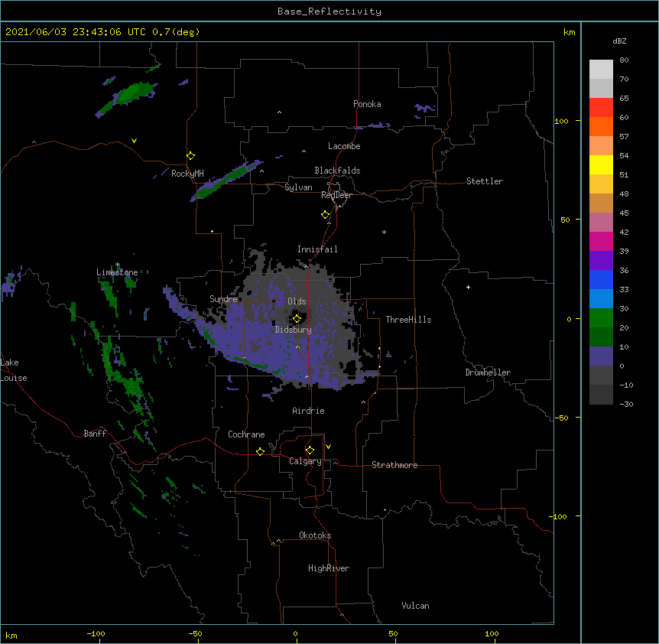
Task: Select the light blue swatch between 33 and 30
Action: (601, 298)
